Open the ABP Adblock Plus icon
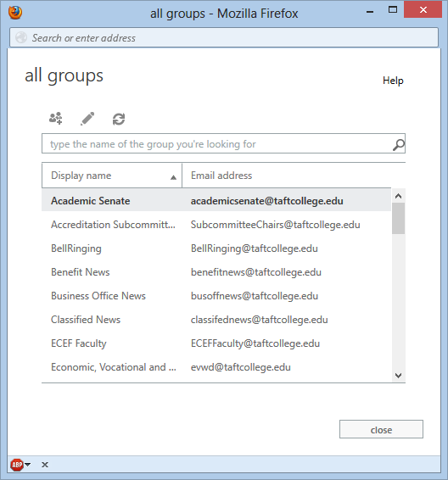 coord(17,465)
